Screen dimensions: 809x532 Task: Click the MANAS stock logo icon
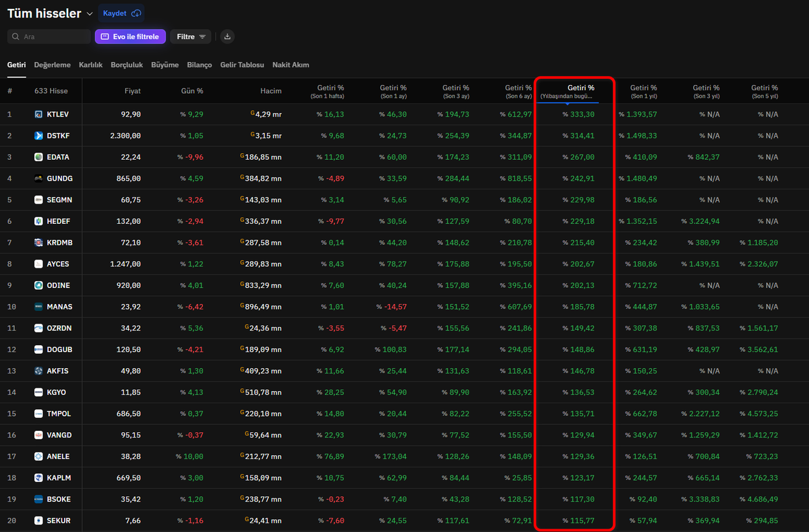point(38,307)
